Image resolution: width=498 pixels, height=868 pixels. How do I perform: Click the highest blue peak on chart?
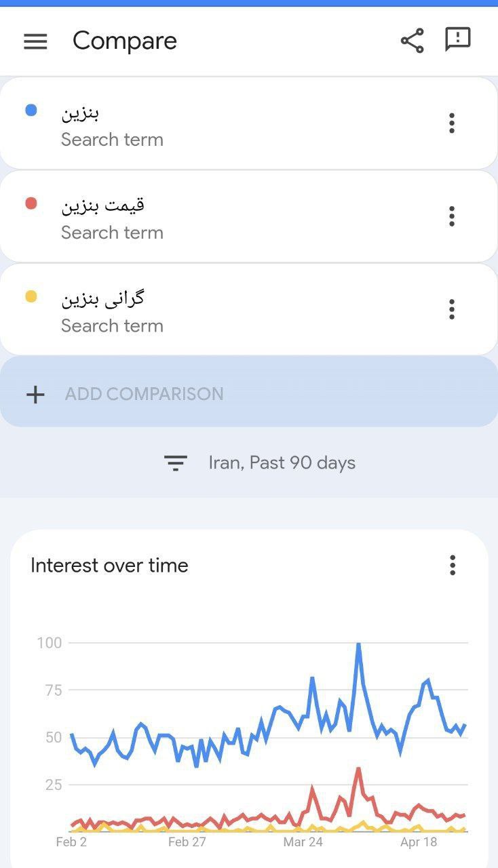pyautogui.click(x=358, y=644)
